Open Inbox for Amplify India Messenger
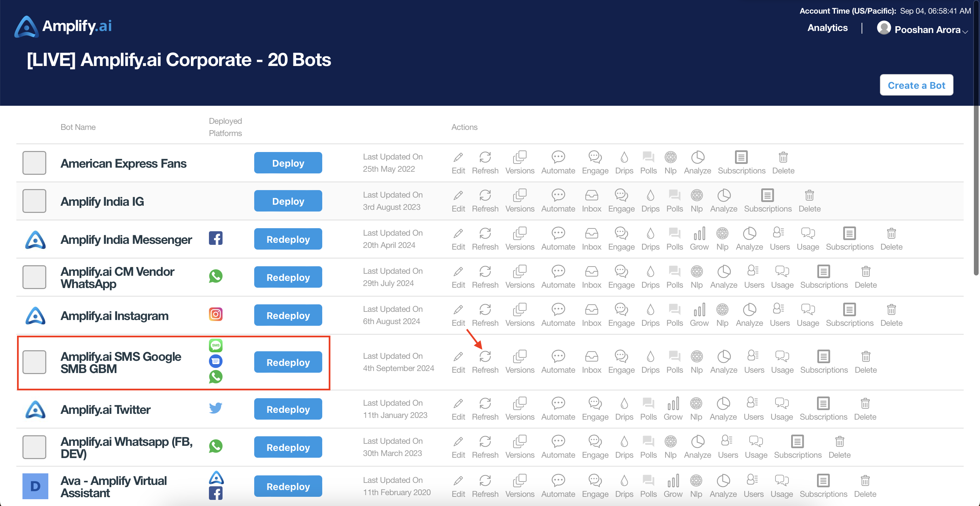 click(591, 239)
